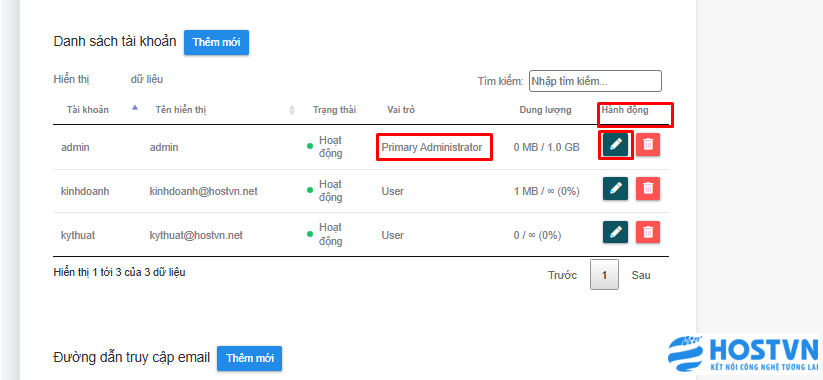The image size is (823, 380).
Task: Select the kinhdoanh@hostvn.net display name
Action: 204,191
